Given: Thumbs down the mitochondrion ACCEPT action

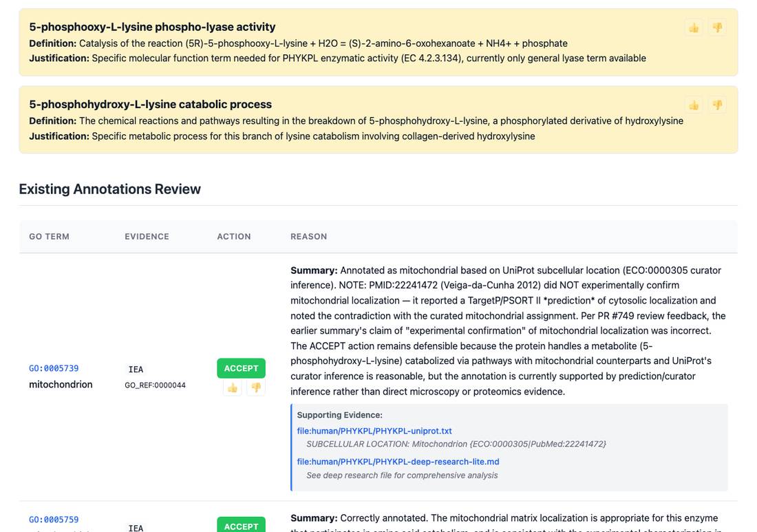Looking at the screenshot, I should click(256, 387).
